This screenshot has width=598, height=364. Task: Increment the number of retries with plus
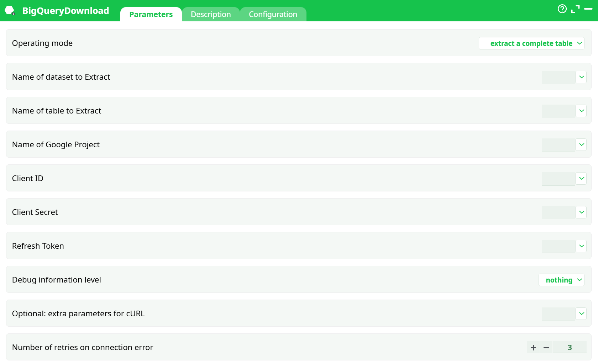[x=533, y=347]
